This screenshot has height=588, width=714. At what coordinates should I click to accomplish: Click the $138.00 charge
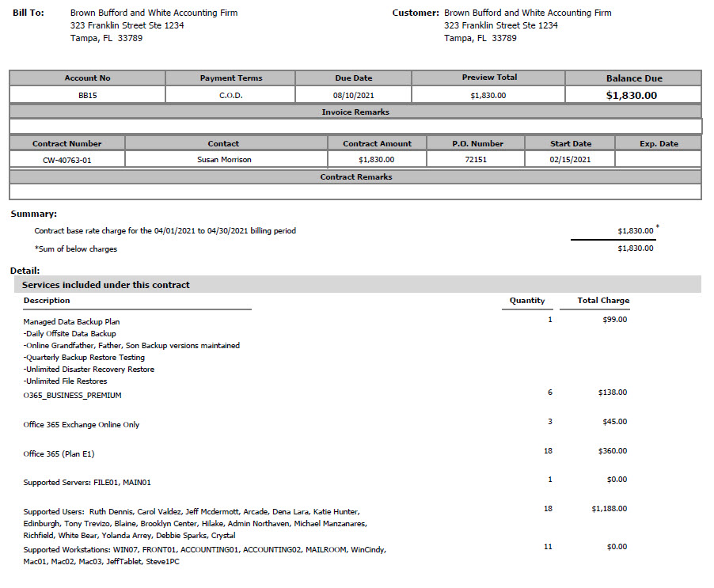click(613, 393)
